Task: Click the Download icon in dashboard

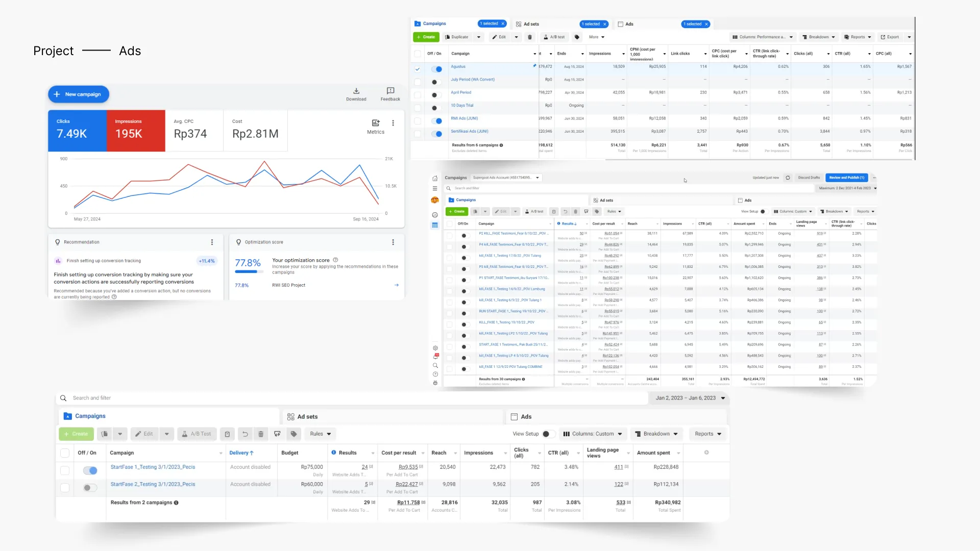Action: coord(356,91)
